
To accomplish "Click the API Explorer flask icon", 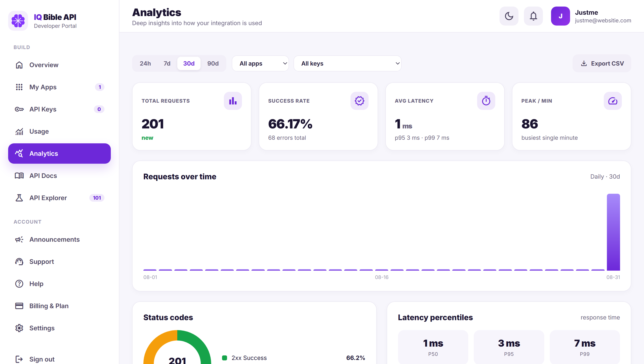I will [19, 198].
